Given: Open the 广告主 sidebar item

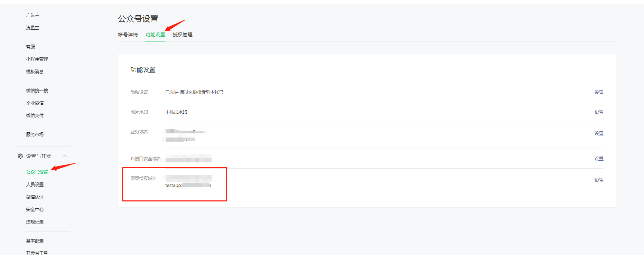Looking at the screenshot, I should (32, 15).
